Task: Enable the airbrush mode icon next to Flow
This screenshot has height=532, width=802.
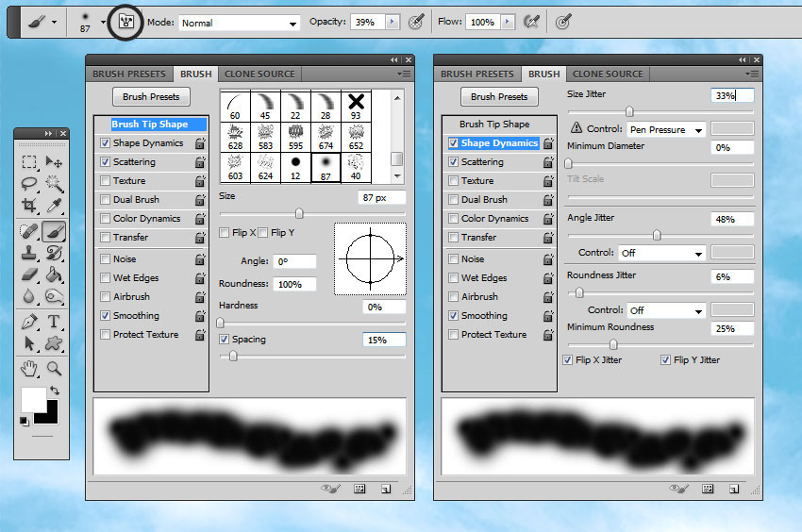Action: tap(531, 22)
